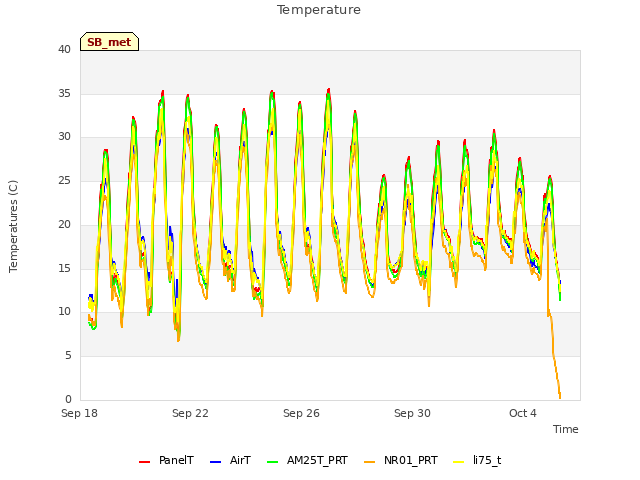Click the 15 y-axis tick label
The image size is (640, 480).
point(64,268)
